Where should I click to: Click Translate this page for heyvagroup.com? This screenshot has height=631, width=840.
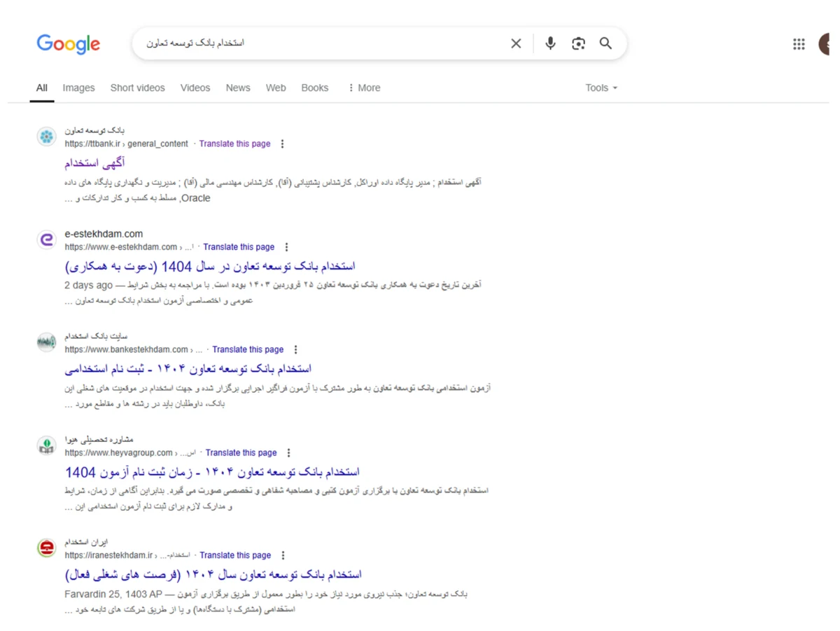pyautogui.click(x=241, y=452)
